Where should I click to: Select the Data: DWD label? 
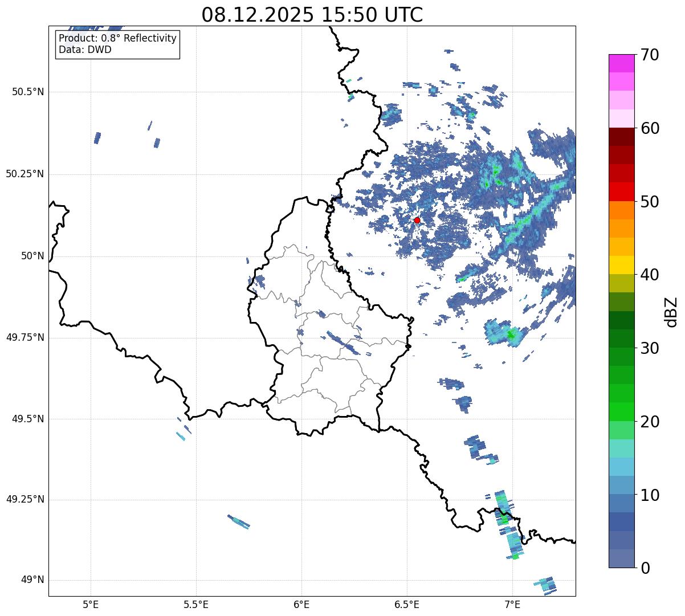click(85, 50)
